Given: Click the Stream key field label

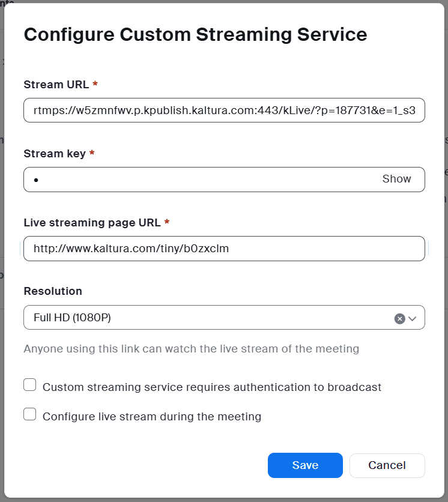Looking at the screenshot, I should (x=55, y=154).
